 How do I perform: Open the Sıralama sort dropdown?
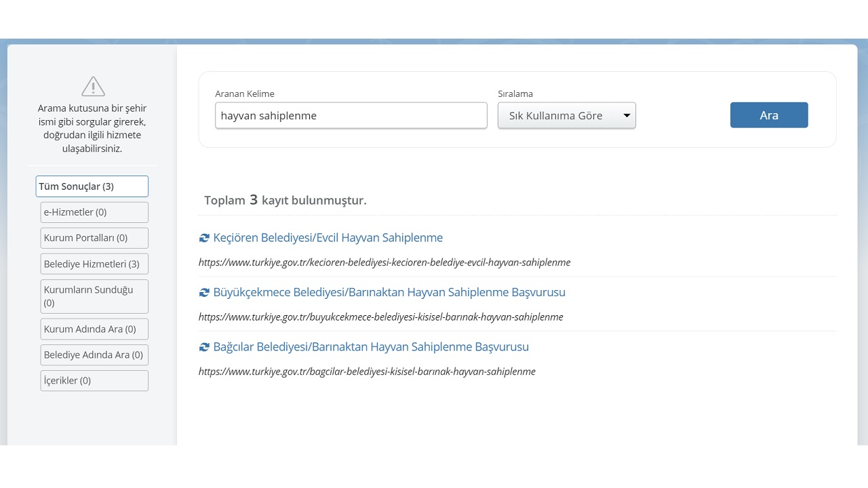click(566, 115)
